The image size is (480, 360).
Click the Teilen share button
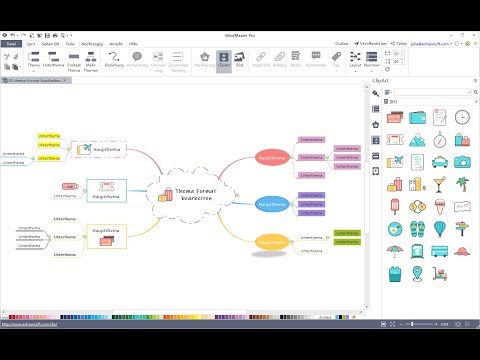(x=399, y=44)
